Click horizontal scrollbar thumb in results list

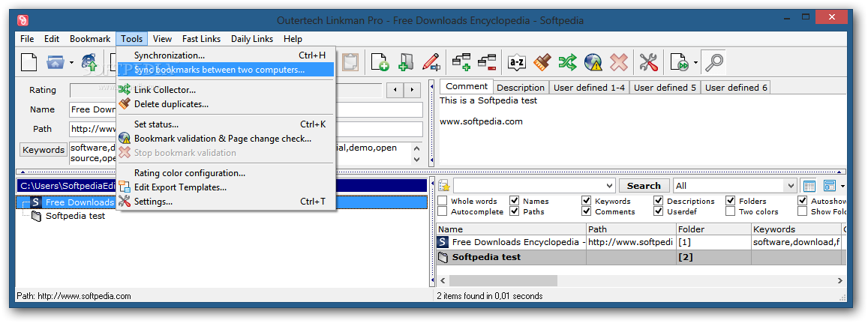coord(503,281)
